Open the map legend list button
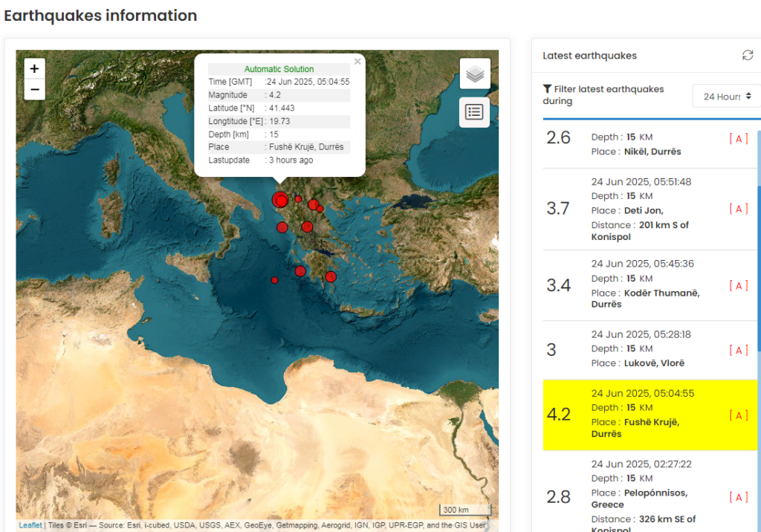 coord(474,112)
